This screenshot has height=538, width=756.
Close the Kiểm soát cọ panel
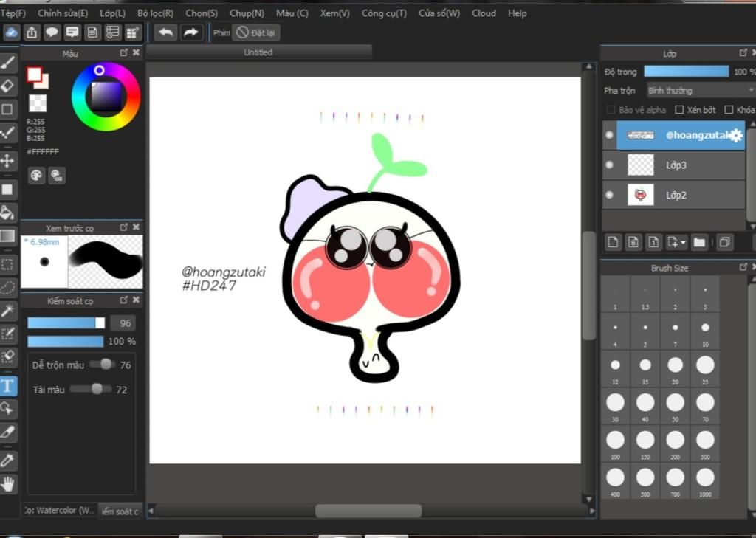pyautogui.click(x=136, y=300)
